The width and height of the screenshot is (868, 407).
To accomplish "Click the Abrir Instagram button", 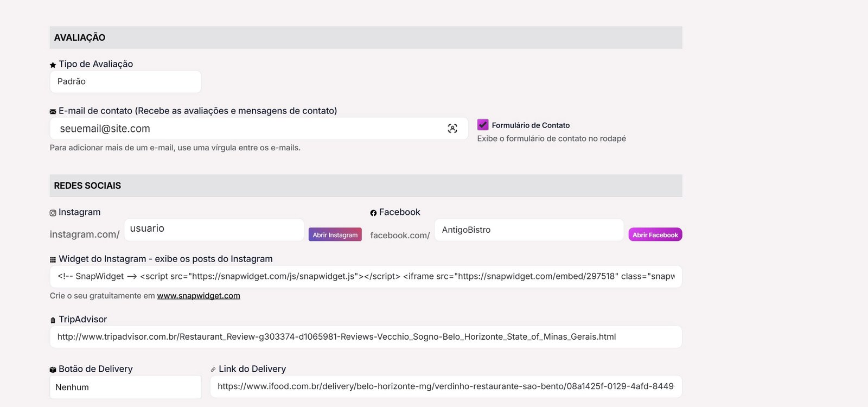I will click(x=335, y=234).
